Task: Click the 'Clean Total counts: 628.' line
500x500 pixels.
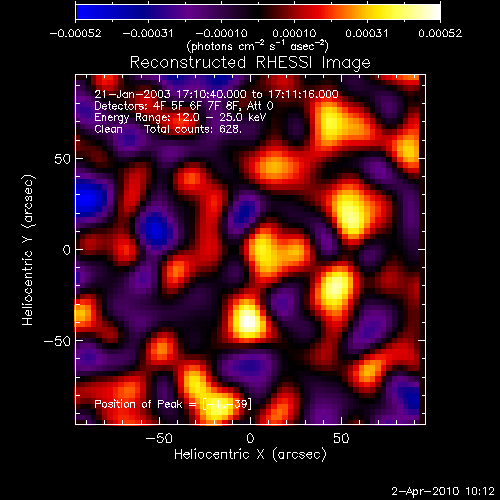Action: [168, 129]
